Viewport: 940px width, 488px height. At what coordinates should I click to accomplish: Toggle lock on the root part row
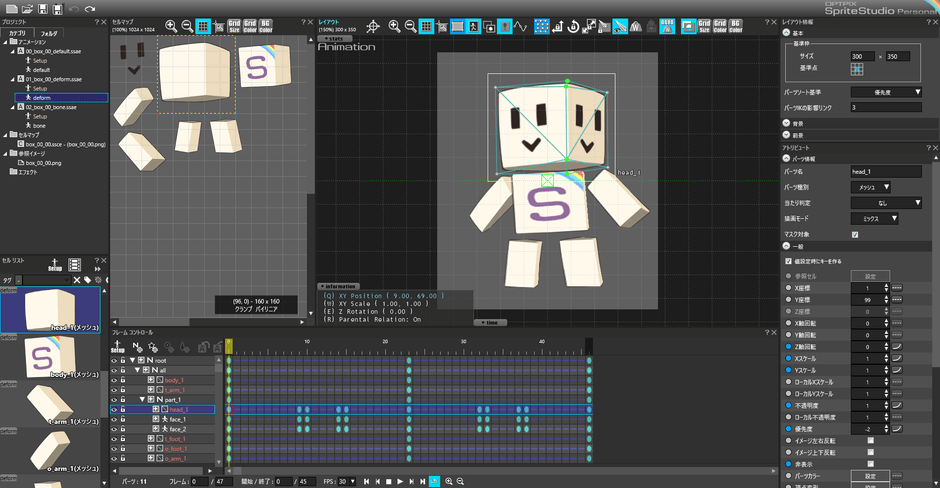(x=123, y=360)
